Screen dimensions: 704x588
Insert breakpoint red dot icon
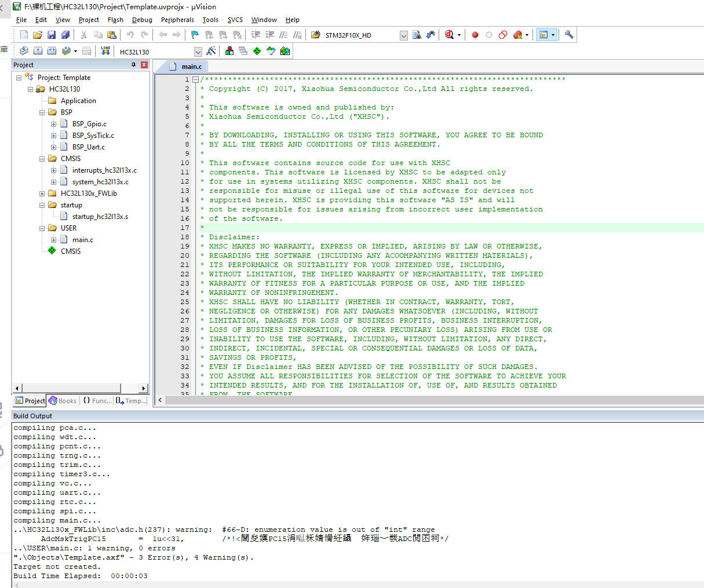475,35
